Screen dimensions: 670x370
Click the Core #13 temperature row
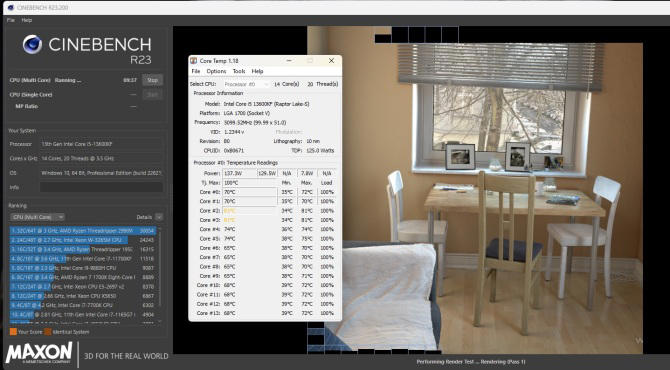tap(265, 313)
